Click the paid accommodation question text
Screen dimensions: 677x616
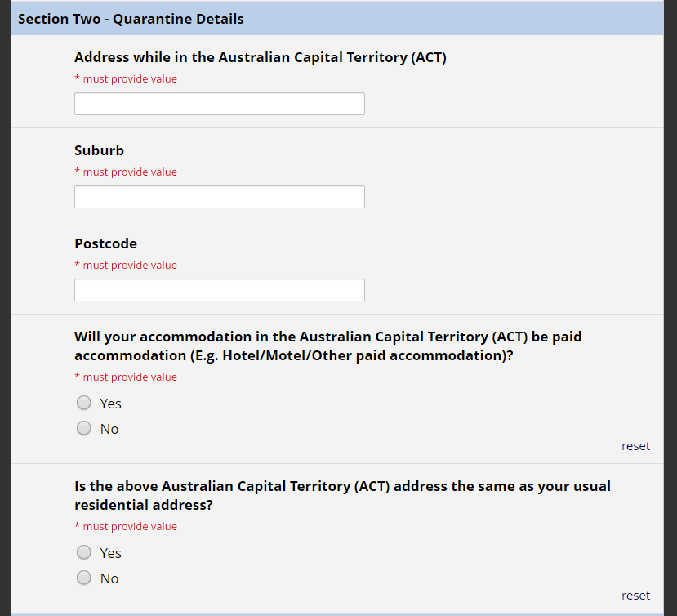[x=328, y=346]
